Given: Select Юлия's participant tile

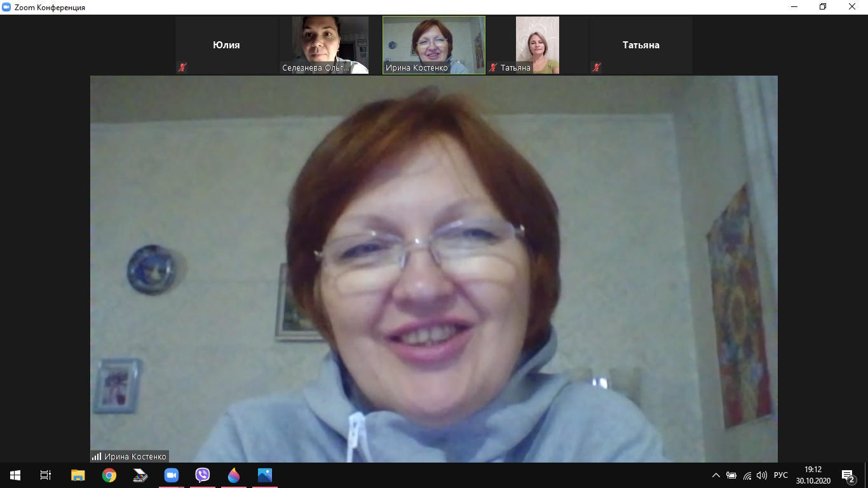Looking at the screenshot, I should pyautogui.click(x=227, y=45).
